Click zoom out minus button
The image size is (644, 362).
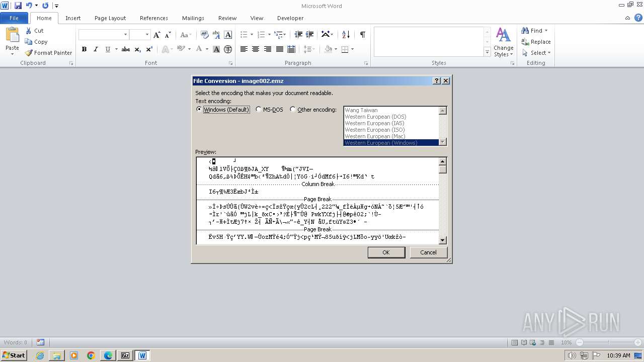click(x=580, y=342)
